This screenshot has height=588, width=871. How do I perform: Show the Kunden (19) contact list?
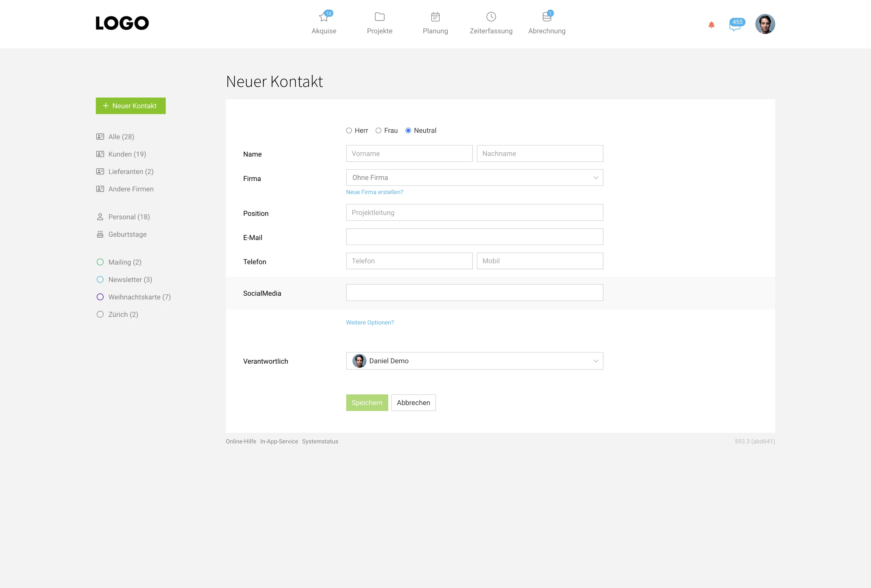point(127,154)
